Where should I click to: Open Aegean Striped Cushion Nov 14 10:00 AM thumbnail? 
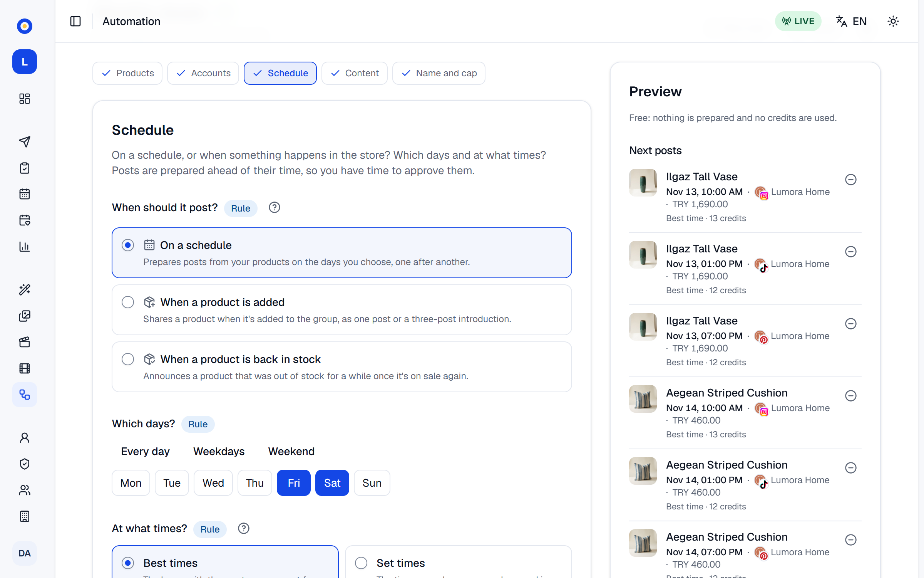pyautogui.click(x=643, y=399)
